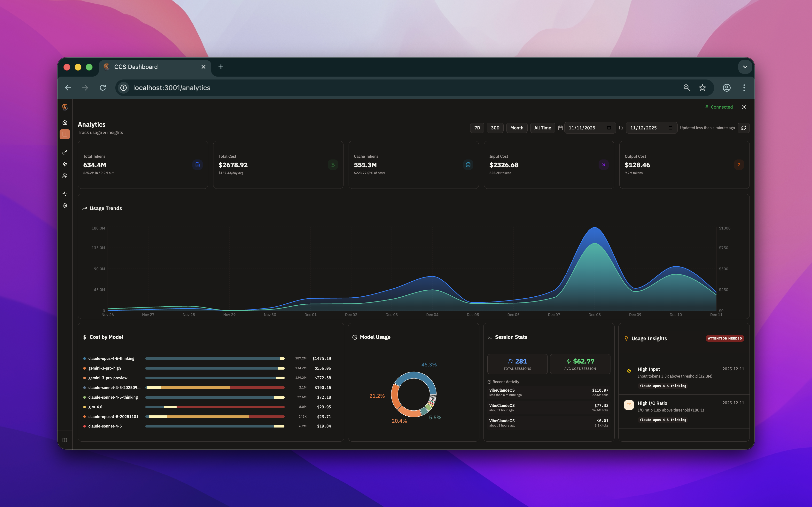Click the 30D range button
812x507 pixels.
[x=495, y=128]
